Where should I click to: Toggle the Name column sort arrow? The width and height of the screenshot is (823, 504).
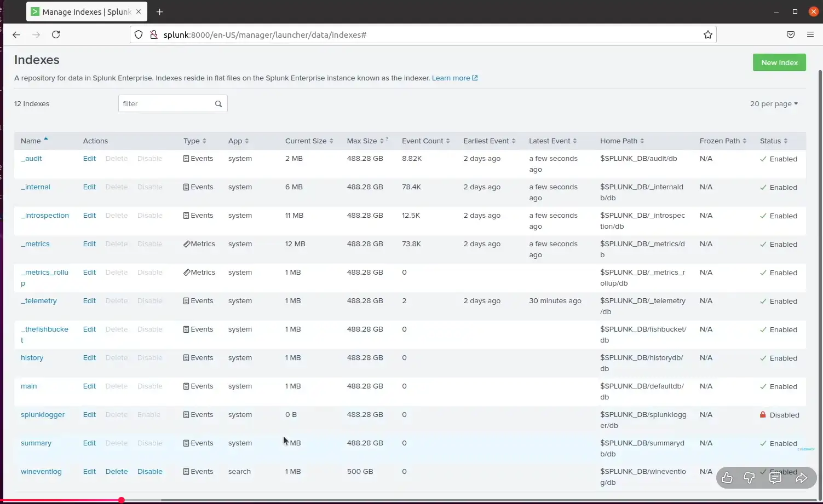45,138
